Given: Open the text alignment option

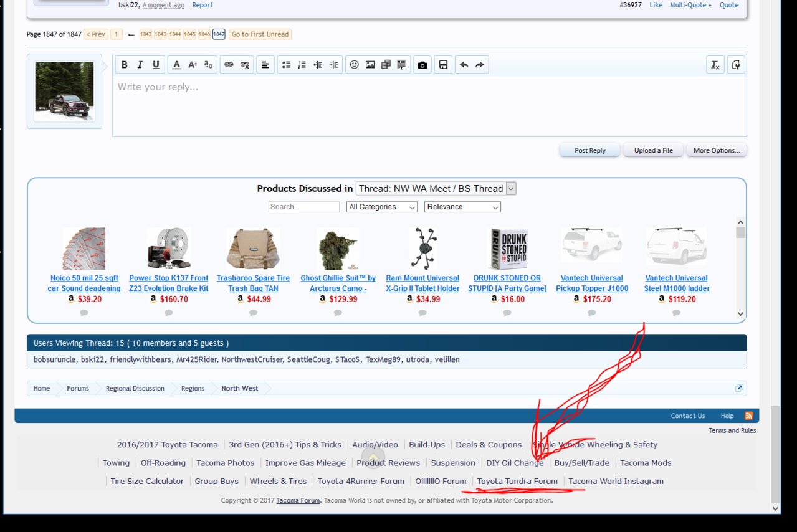Looking at the screenshot, I should 265,65.
